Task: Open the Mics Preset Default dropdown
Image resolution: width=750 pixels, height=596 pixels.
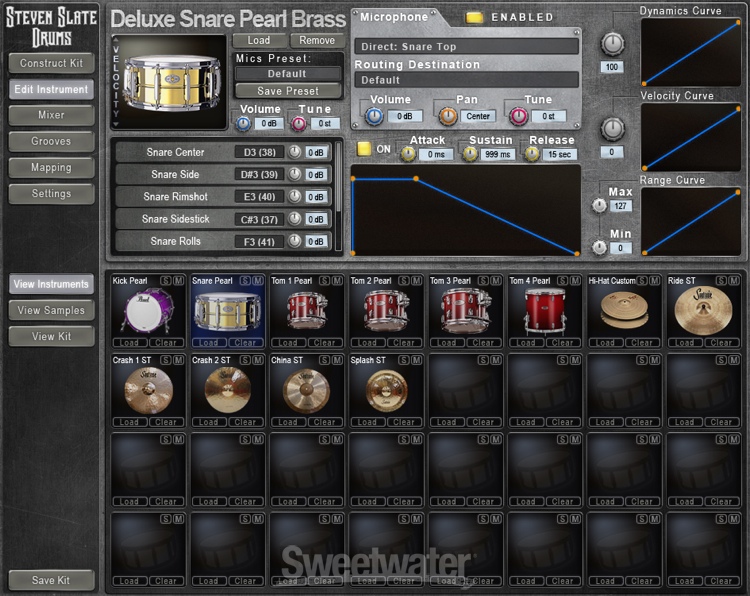Action: click(287, 74)
